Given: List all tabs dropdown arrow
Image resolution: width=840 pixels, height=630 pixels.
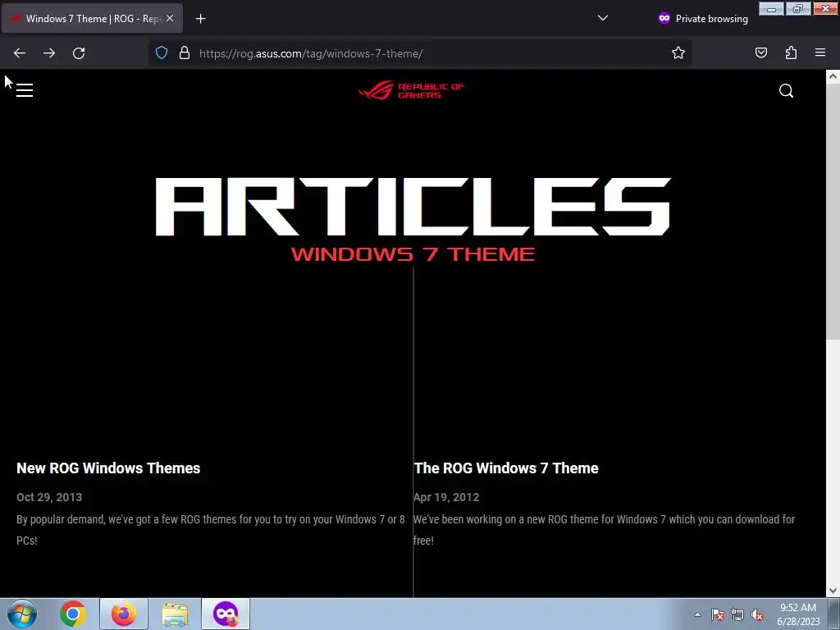Looking at the screenshot, I should pyautogui.click(x=603, y=18).
